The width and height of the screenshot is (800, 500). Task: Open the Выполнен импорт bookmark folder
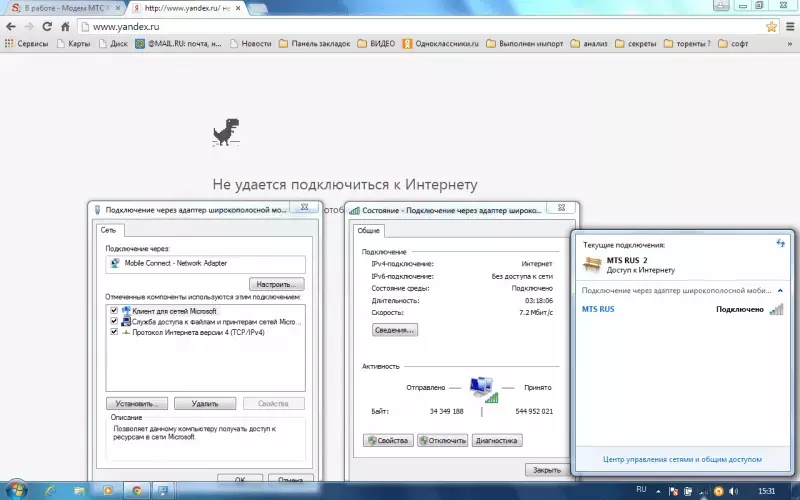pyautogui.click(x=524, y=44)
